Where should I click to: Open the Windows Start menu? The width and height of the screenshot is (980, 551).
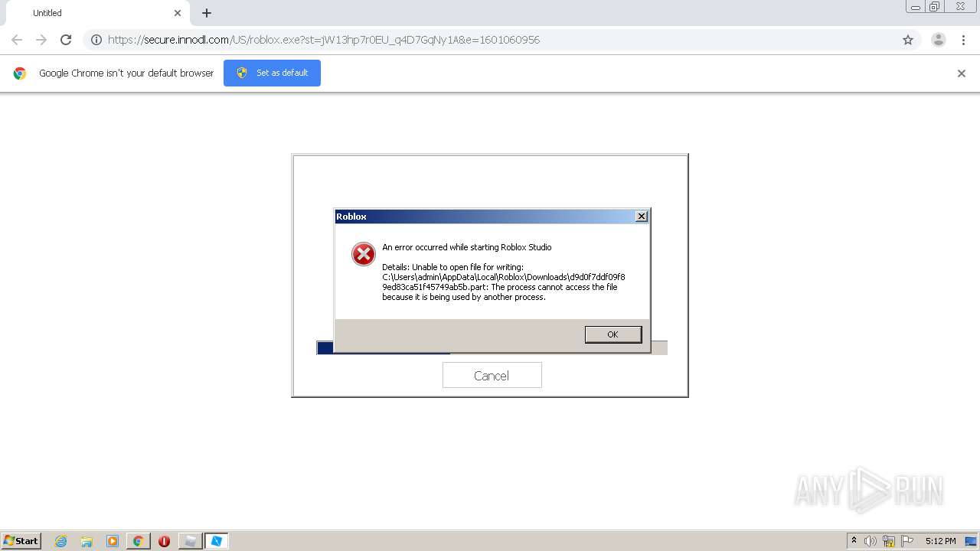(21, 540)
